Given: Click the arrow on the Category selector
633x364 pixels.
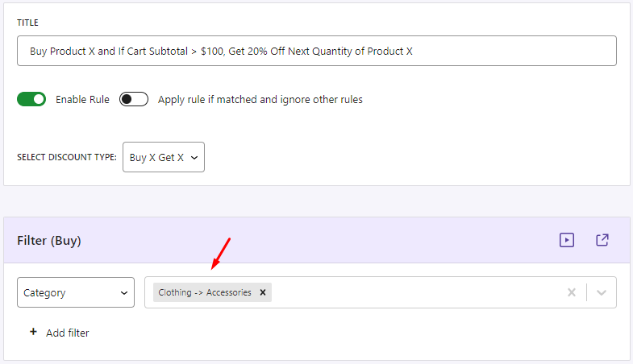Looking at the screenshot, I should coord(124,293).
